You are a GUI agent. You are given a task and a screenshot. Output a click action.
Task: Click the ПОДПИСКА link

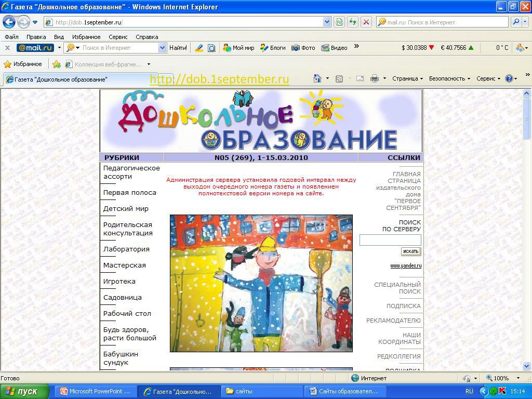[403, 306]
